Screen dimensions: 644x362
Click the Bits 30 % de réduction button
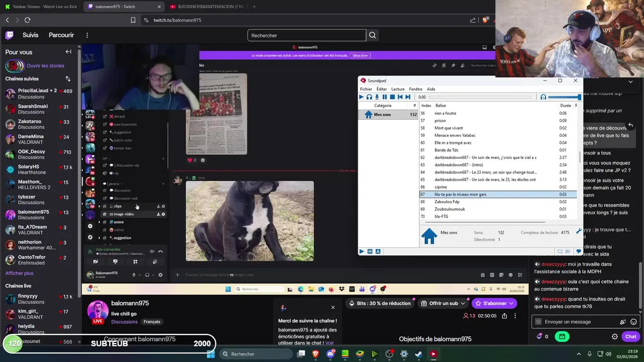click(380, 303)
